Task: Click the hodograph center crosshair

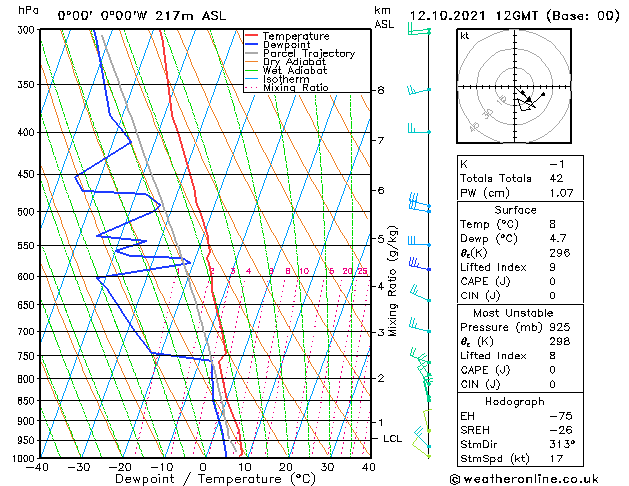Action: 515,87
